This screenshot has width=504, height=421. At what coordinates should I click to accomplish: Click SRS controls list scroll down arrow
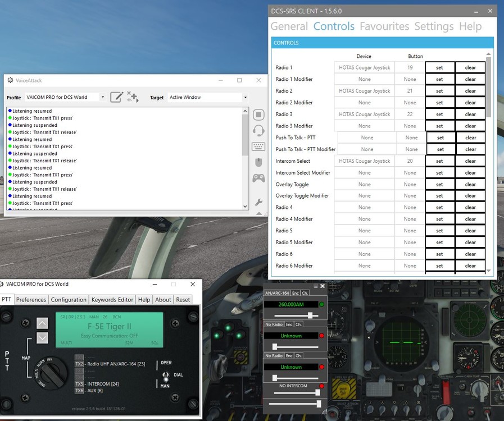(489, 271)
